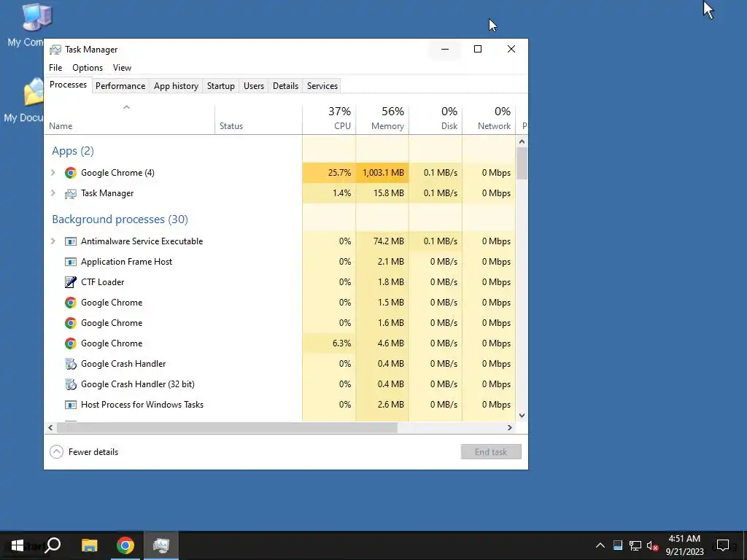Click the Task Manager taskbar icon

coord(161,545)
